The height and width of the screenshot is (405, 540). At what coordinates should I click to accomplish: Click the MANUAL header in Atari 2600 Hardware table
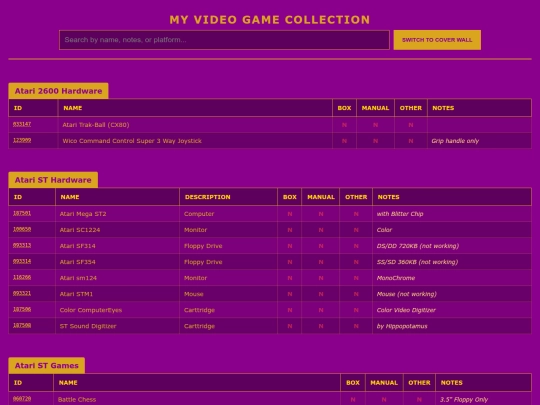(375, 108)
